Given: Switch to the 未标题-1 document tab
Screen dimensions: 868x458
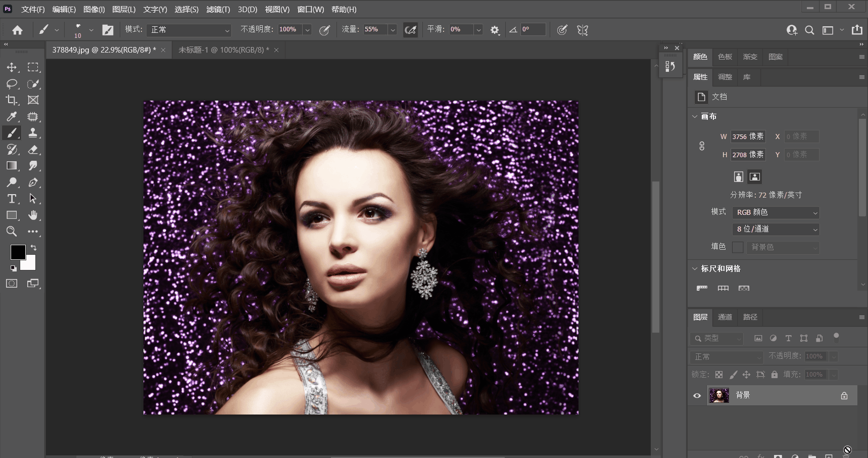Looking at the screenshot, I should click(223, 50).
